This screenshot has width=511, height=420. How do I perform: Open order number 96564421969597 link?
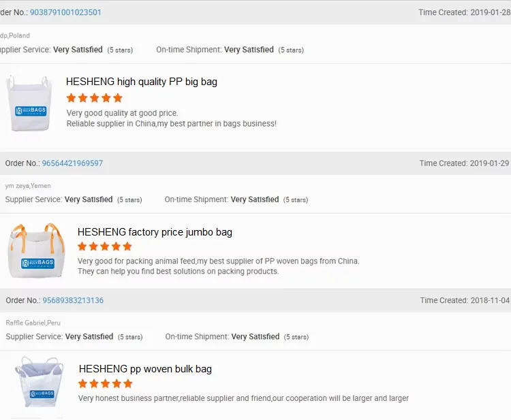coord(72,163)
